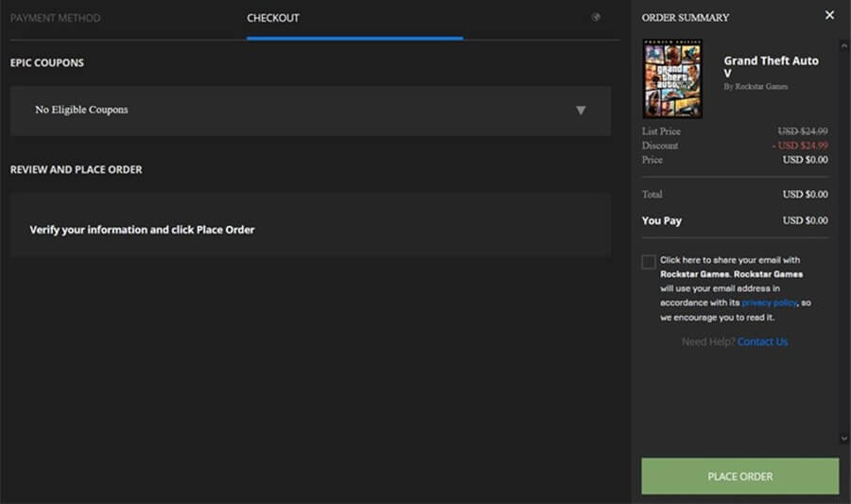851x504 pixels.
Task: Click the By Rockstar Games text
Action: coord(755,87)
